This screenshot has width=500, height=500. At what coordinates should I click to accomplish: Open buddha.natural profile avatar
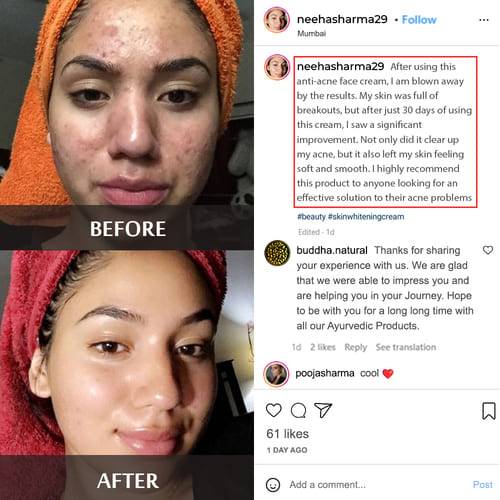click(277, 253)
